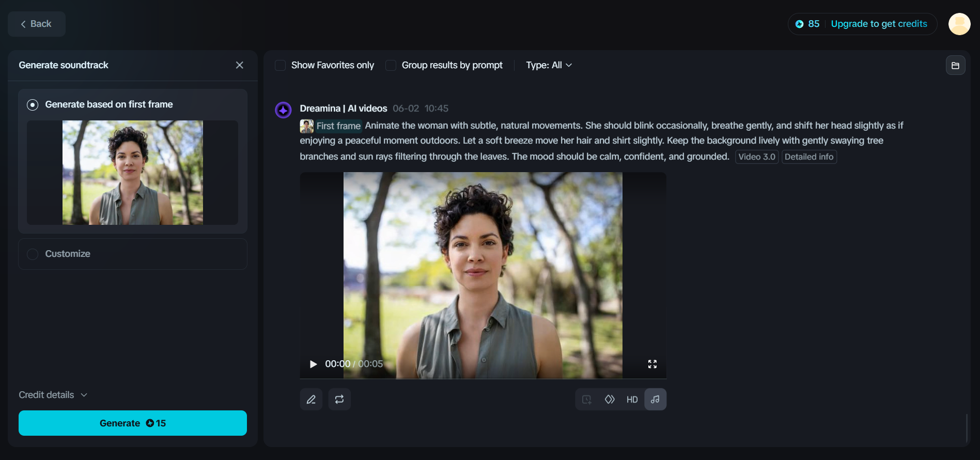Expand the video to fullscreen
Image resolution: width=980 pixels, height=460 pixels.
(x=652, y=364)
